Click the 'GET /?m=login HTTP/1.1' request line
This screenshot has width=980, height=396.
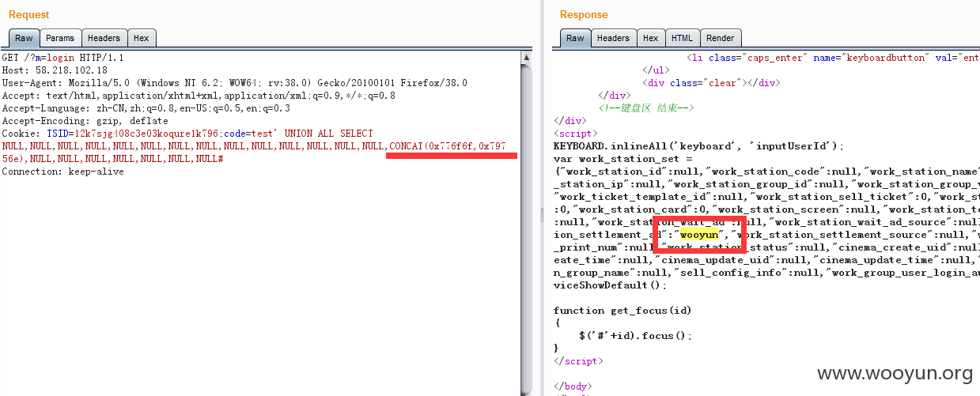62,58
